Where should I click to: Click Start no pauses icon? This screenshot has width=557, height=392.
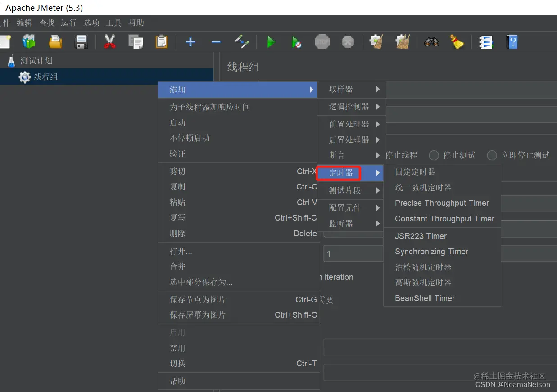296,42
